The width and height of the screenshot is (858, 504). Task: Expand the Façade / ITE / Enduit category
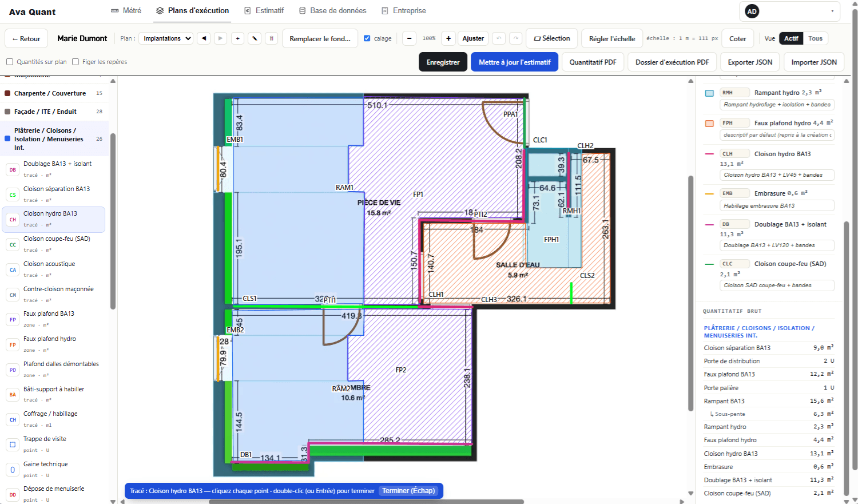53,112
